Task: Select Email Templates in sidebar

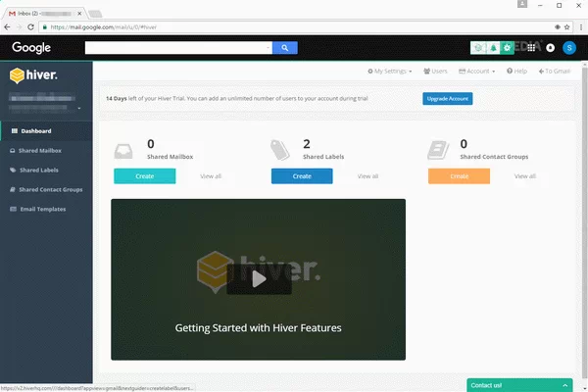Action: tap(42, 208)
